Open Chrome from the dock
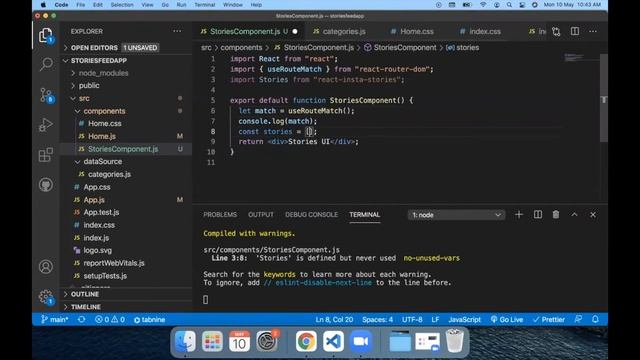 tap(306, 341)
